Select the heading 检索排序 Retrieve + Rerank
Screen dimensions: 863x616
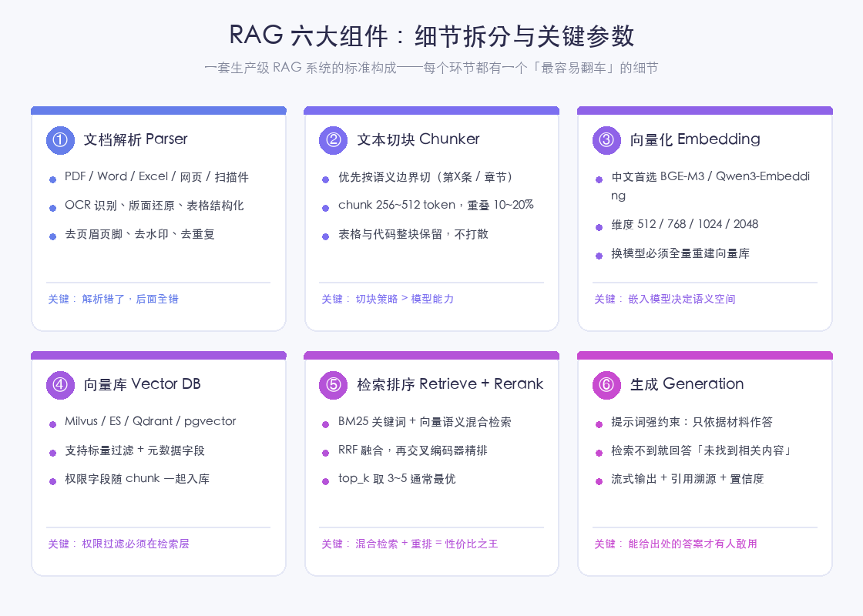click(450, 384)
